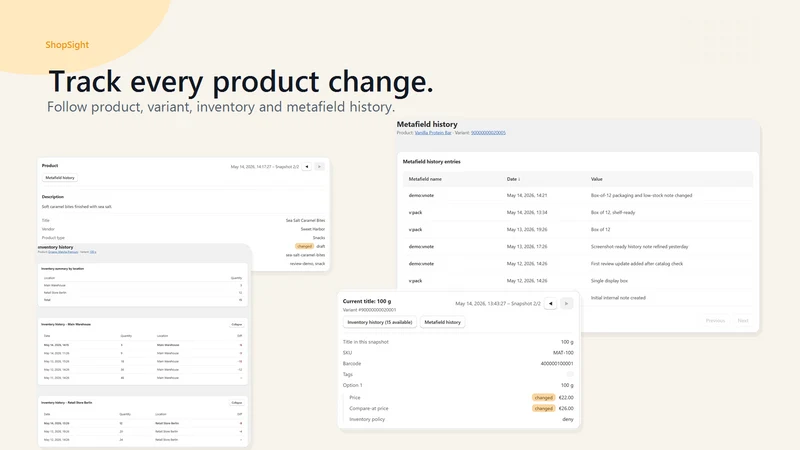Click Next in metafield history pagination
Image resolution: width=800 pixels, height=450 pixels.
(743, 320)
